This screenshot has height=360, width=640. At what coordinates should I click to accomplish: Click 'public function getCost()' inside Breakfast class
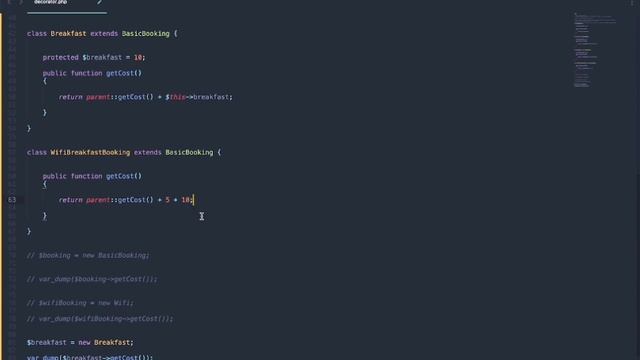[92, 73]
